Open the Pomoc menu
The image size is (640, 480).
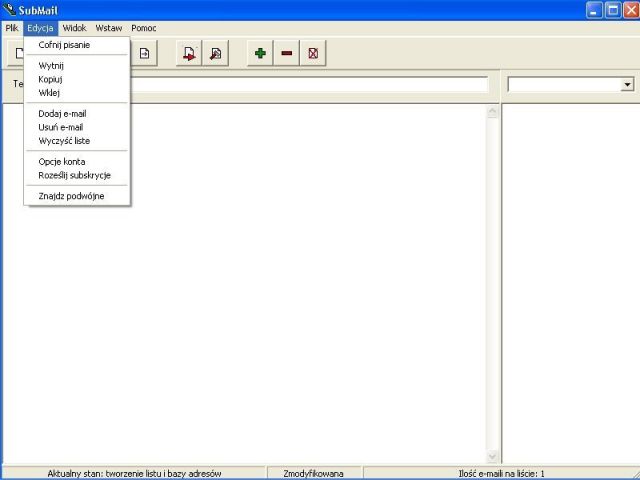tap(144, 28)
